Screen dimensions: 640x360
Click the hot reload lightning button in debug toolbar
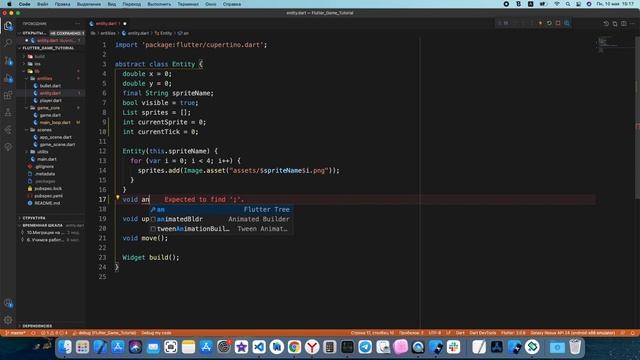point(540,23)
